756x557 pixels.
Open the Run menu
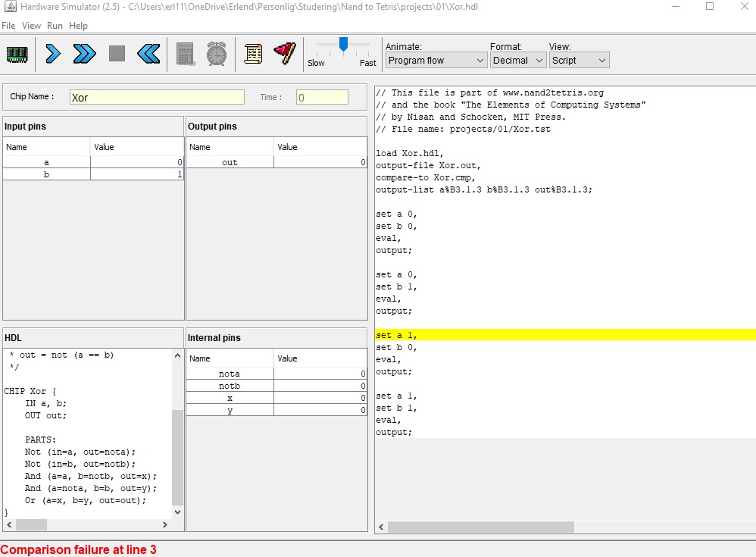pos(55,26)
